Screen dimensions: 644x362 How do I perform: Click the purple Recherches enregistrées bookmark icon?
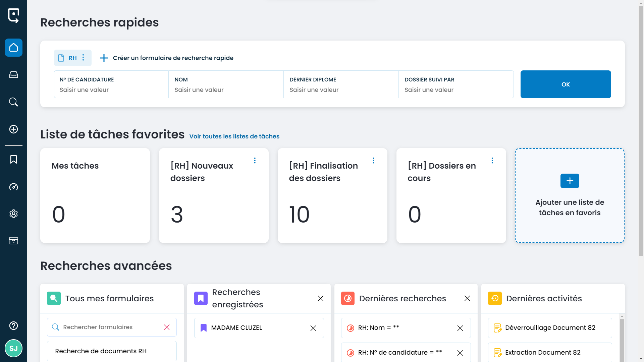tap(201, 298)
